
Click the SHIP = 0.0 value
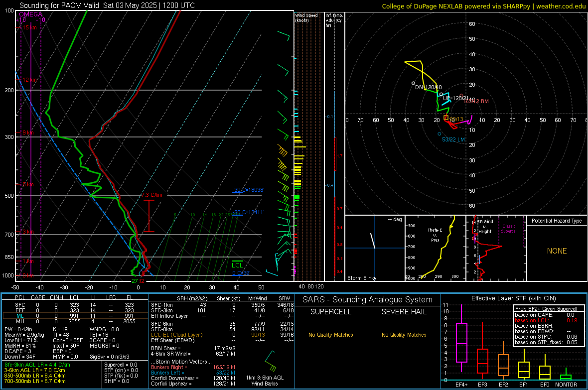pos(117,381)
